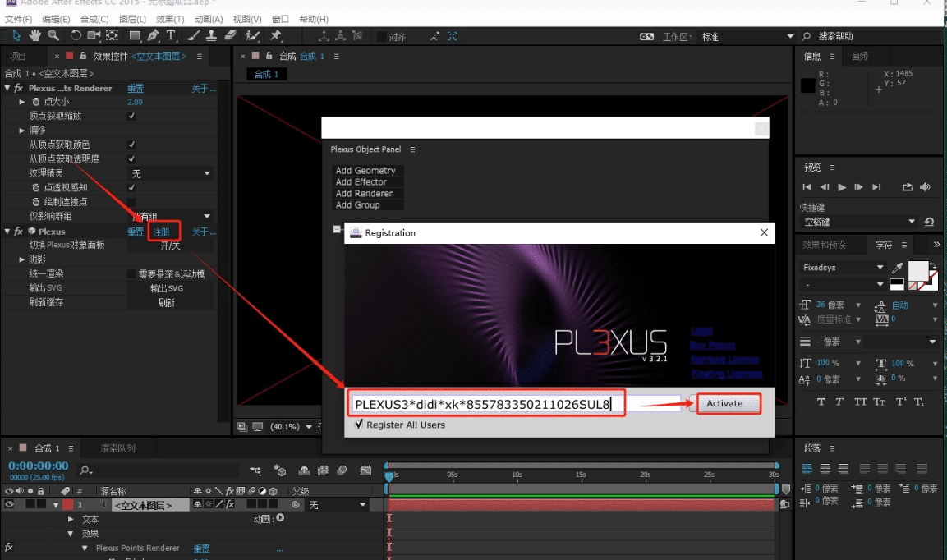Select the Zoom magnifier tool

(x=53, y=35)
